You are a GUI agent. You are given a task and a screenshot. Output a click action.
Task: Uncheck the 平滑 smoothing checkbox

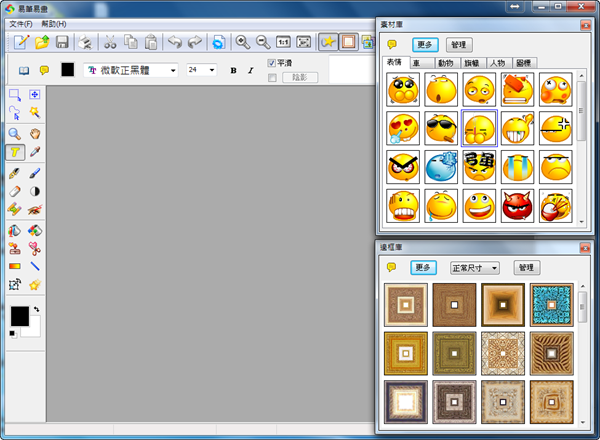pyautogui.click(x=272, y=63)
